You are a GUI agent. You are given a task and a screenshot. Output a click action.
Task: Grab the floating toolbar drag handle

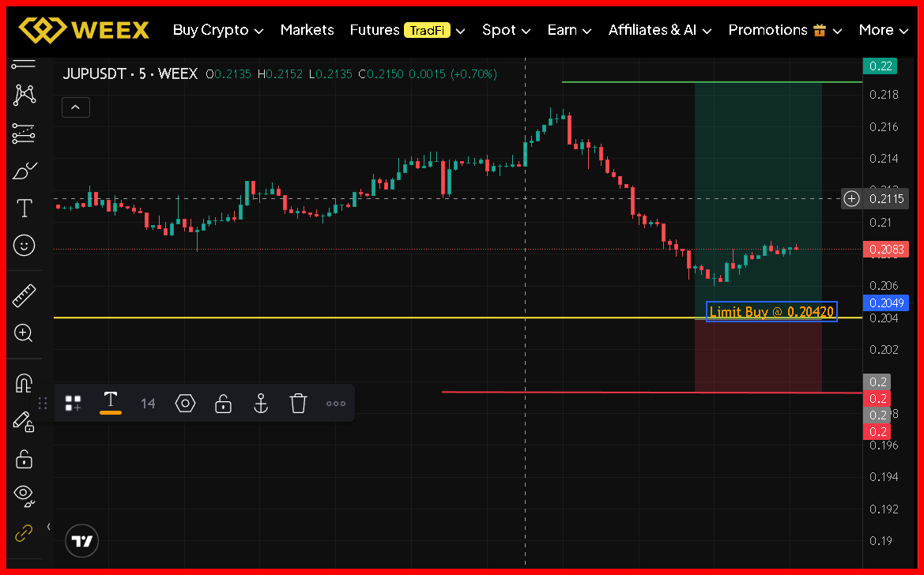click(43, 404)
